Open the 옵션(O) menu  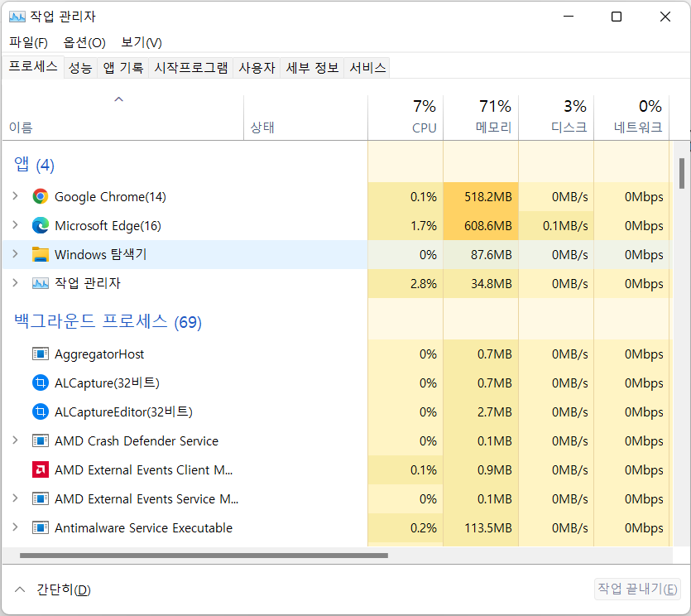[x=84, y=43]
